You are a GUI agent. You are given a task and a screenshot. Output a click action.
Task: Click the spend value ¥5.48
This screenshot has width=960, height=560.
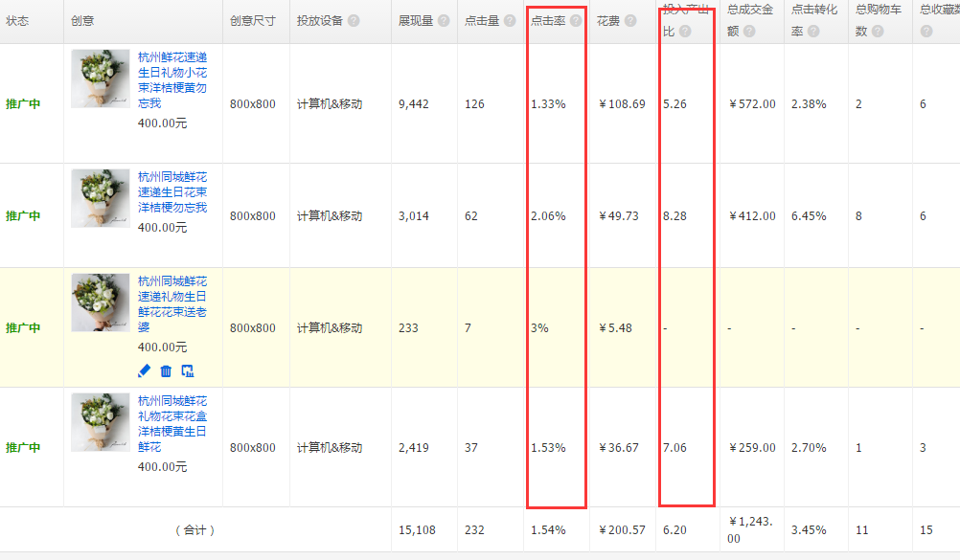click(615, 328)
